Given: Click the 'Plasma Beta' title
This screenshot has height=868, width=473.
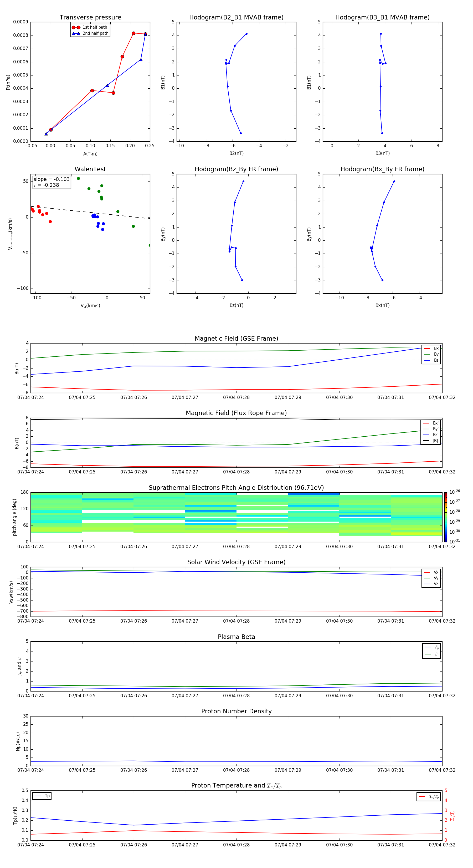Looking at the screenshot, I should [x=236, y=637].
